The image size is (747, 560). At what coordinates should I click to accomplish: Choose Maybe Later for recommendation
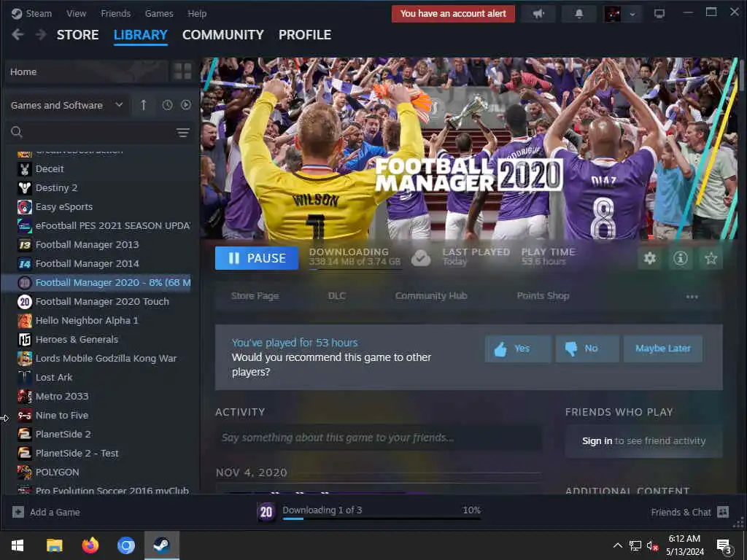(x=662, y=349)
